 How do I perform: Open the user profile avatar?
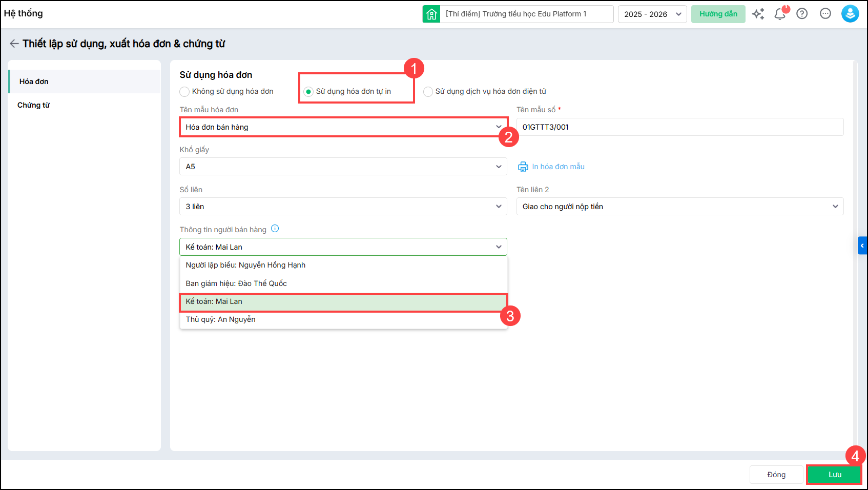click(x=850, y=14)
